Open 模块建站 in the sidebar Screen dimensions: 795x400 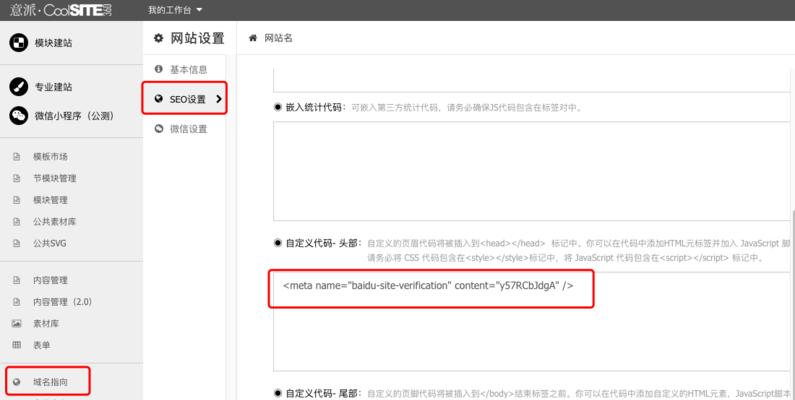[x=53, y=43]
